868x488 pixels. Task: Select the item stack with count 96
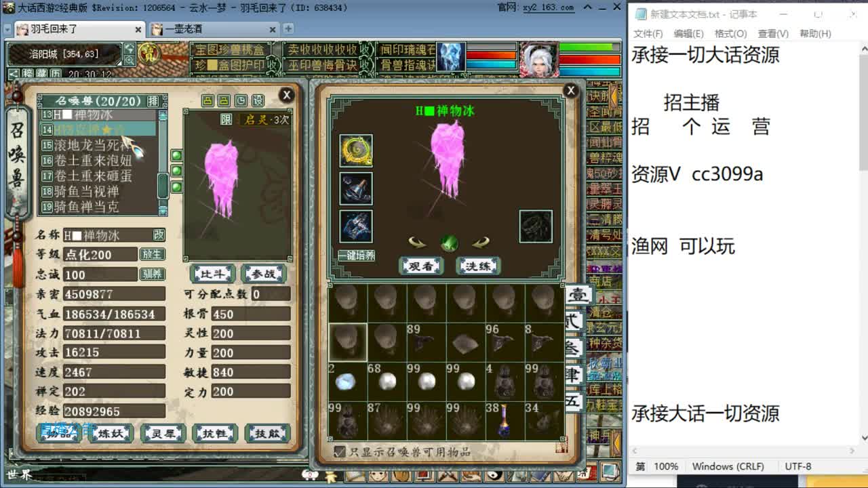(505, 342)
